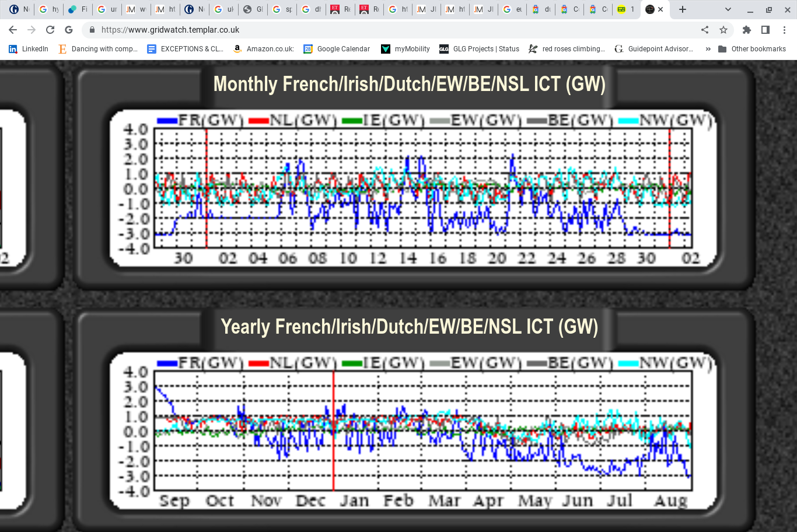Open the Extensions puzzle piece menu
The height and width of the screenshot is (532, 797).
pos(747,30)
